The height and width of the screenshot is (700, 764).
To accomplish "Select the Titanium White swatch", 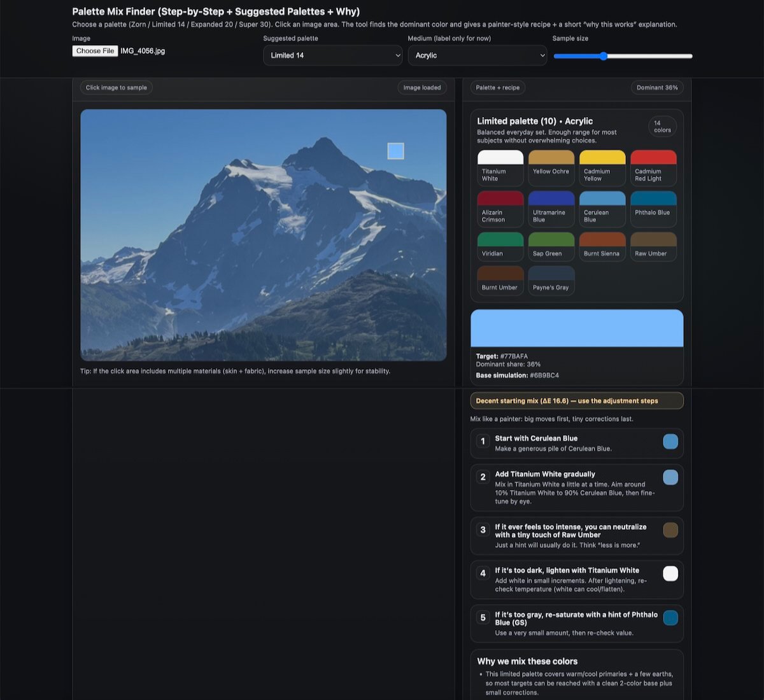I will (500, 167).
